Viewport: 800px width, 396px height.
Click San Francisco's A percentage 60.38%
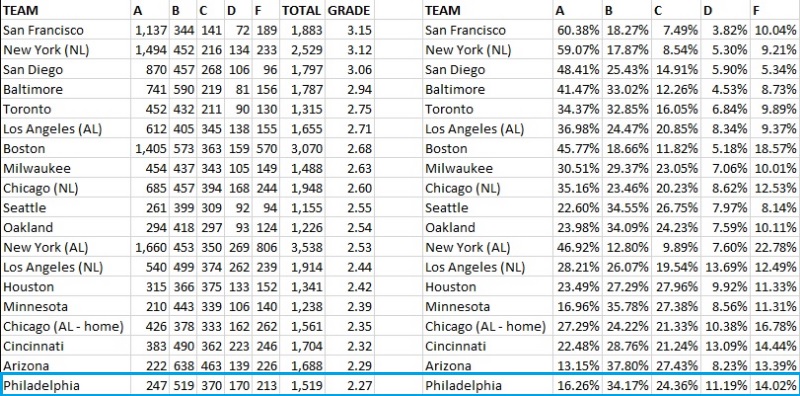point(578,31)
